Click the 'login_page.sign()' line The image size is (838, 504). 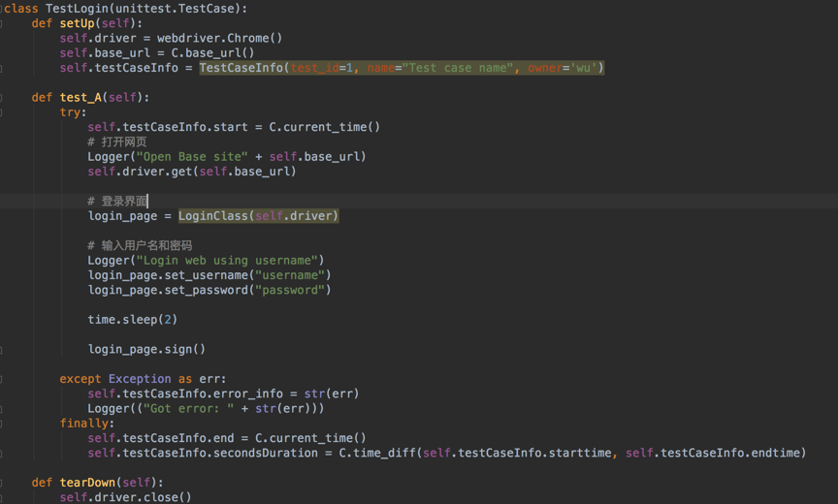[x=146, y=349]
